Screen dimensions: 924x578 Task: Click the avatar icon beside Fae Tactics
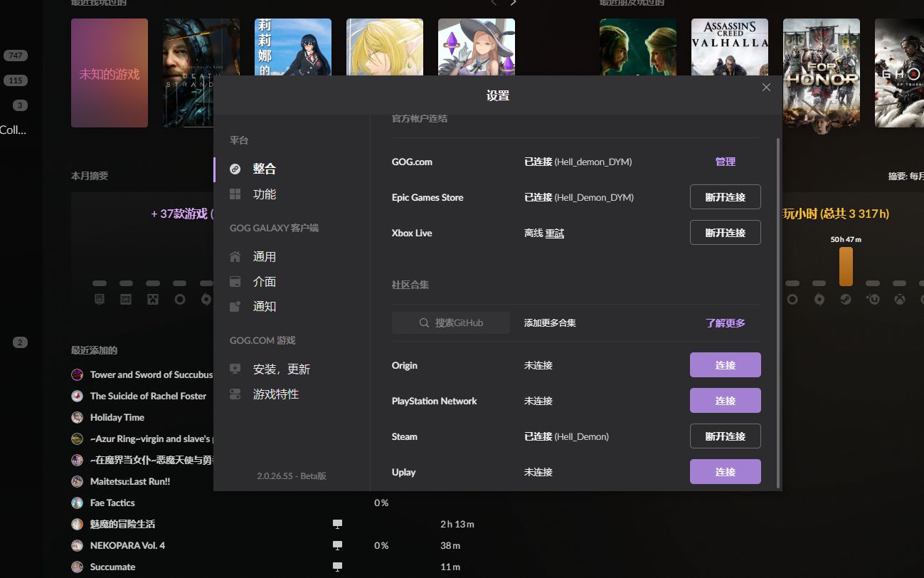tap(77, 503)
